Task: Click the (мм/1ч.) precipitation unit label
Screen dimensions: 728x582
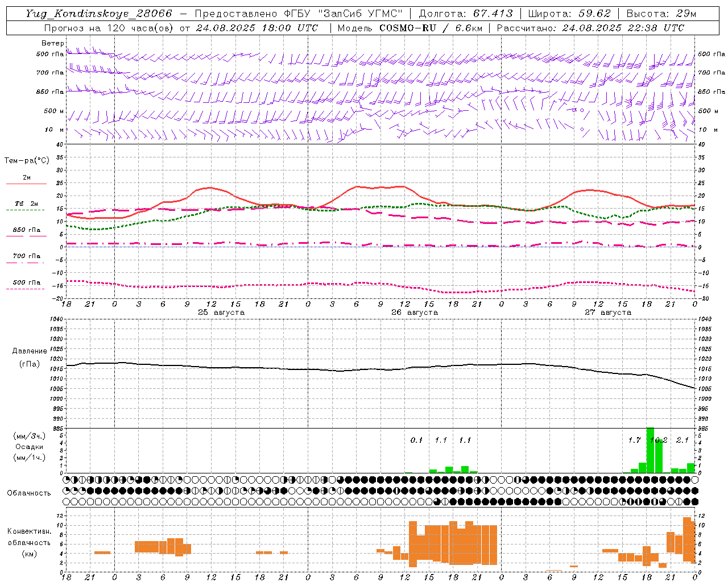Action: 30,458
